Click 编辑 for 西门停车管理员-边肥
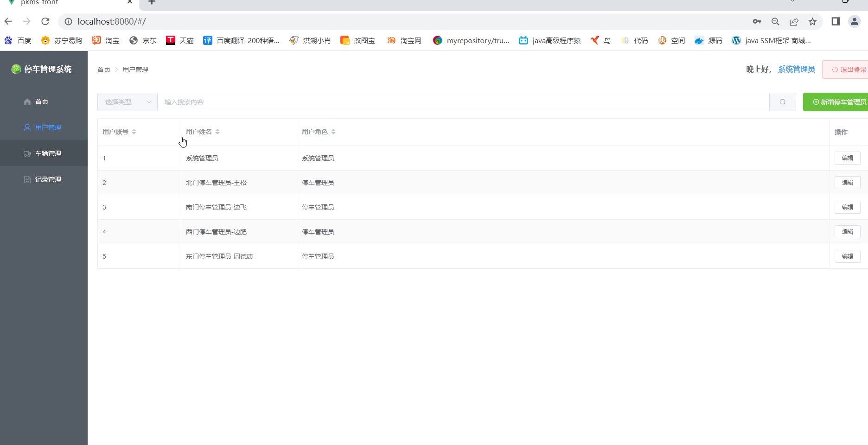 [x=848, y=232]
